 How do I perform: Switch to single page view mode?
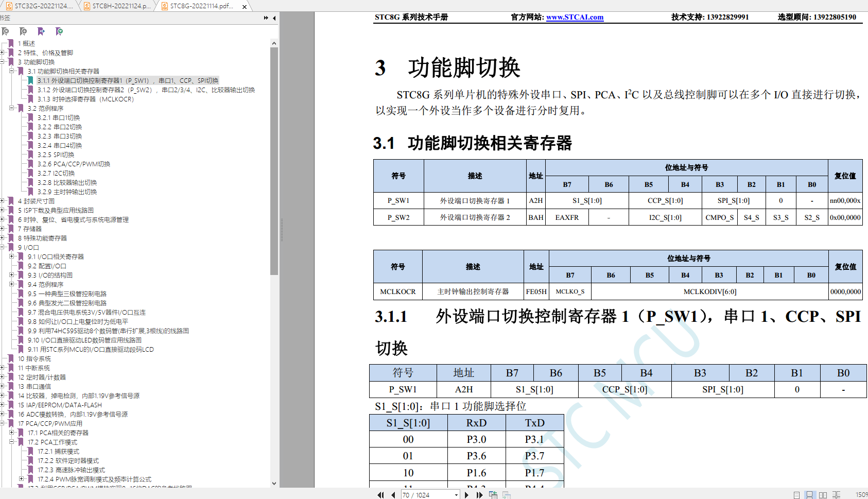pos(796,495)
